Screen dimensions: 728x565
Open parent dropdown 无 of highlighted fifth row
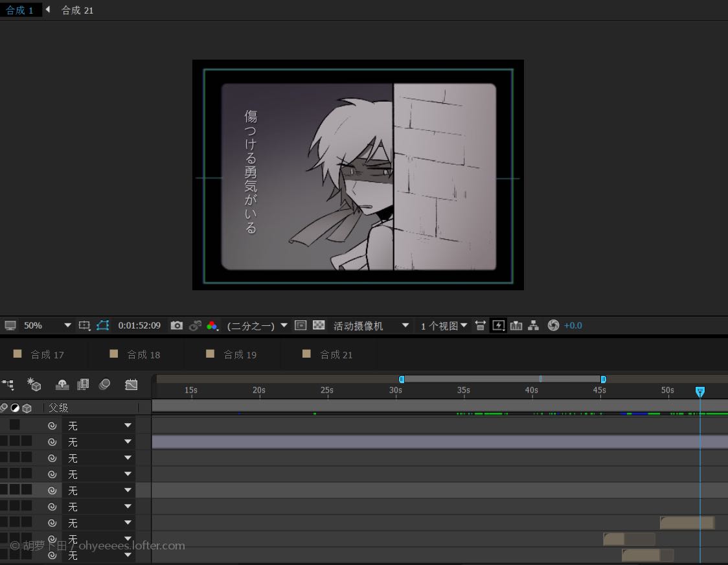(99, 490)
